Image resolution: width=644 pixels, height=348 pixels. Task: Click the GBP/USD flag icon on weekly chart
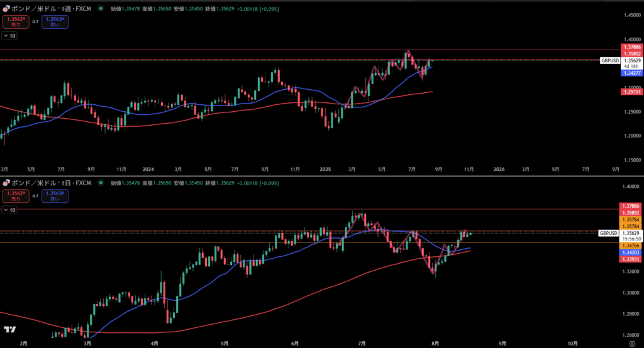[6, 9]
